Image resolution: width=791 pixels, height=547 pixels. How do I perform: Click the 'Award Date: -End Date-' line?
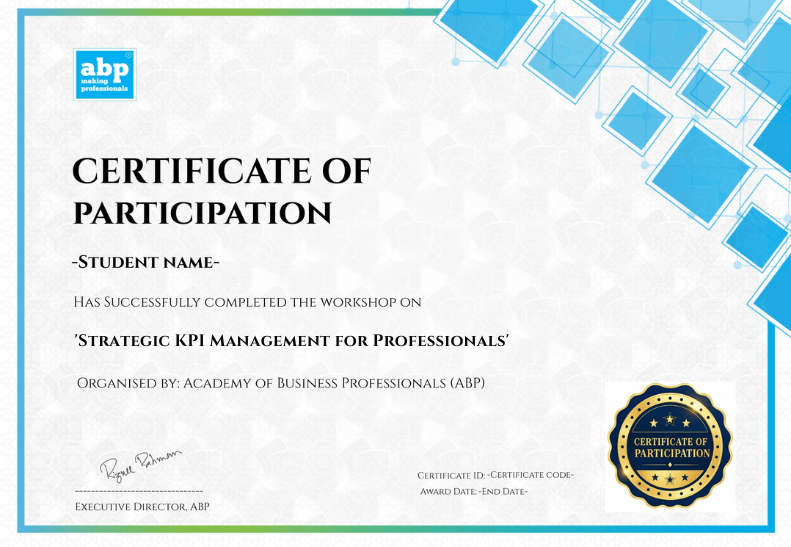(474, 491)
